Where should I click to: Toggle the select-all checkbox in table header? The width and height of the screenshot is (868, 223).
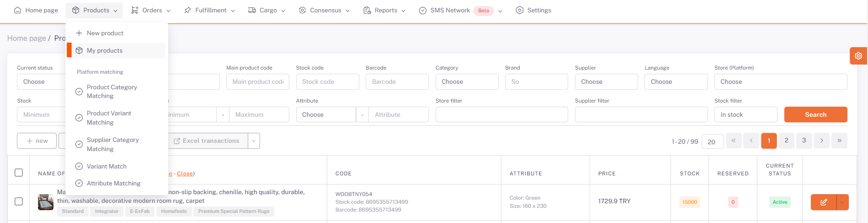(x=19, y=173)
